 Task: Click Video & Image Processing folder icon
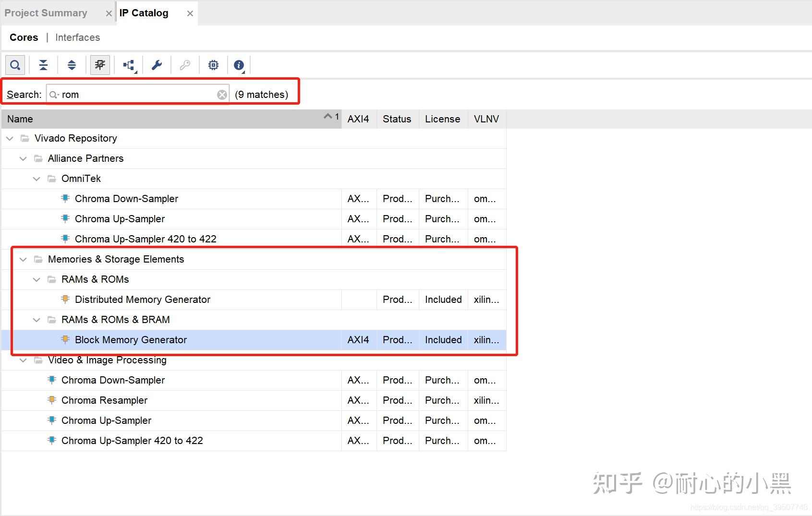coord(38,360)
